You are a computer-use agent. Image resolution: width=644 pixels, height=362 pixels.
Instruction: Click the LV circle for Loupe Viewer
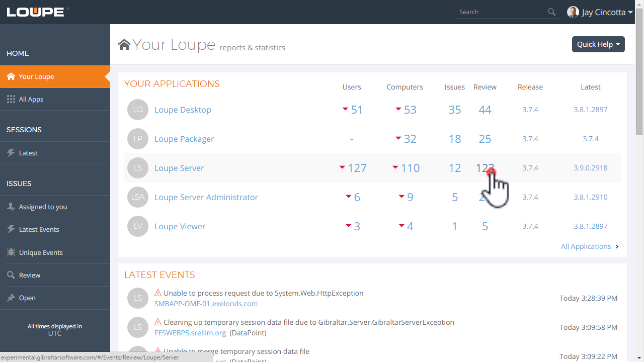[138, 226]
